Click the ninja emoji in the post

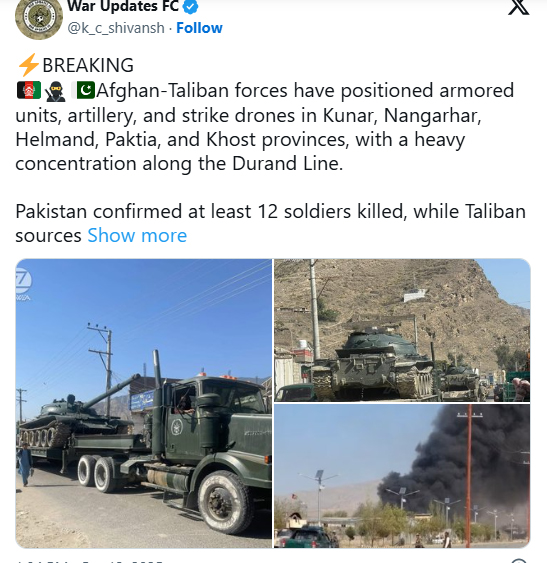point(56,91)
